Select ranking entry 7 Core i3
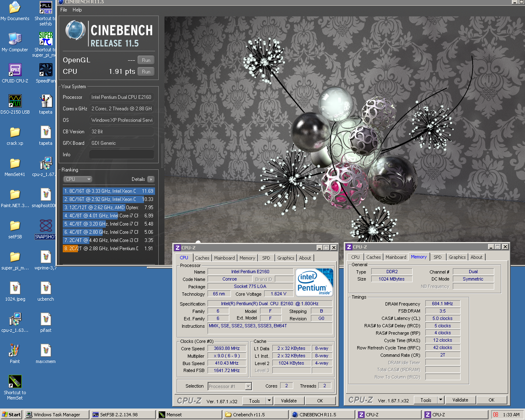 [109, 240]
